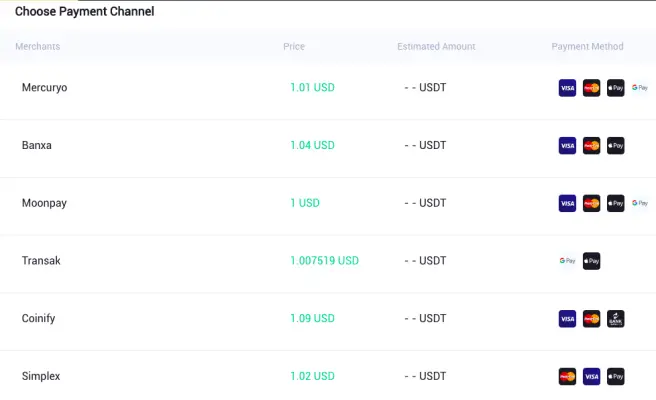Click the Mastercard icon in Banxa row
The image size is (656, 400).
(x=591, y=146)
